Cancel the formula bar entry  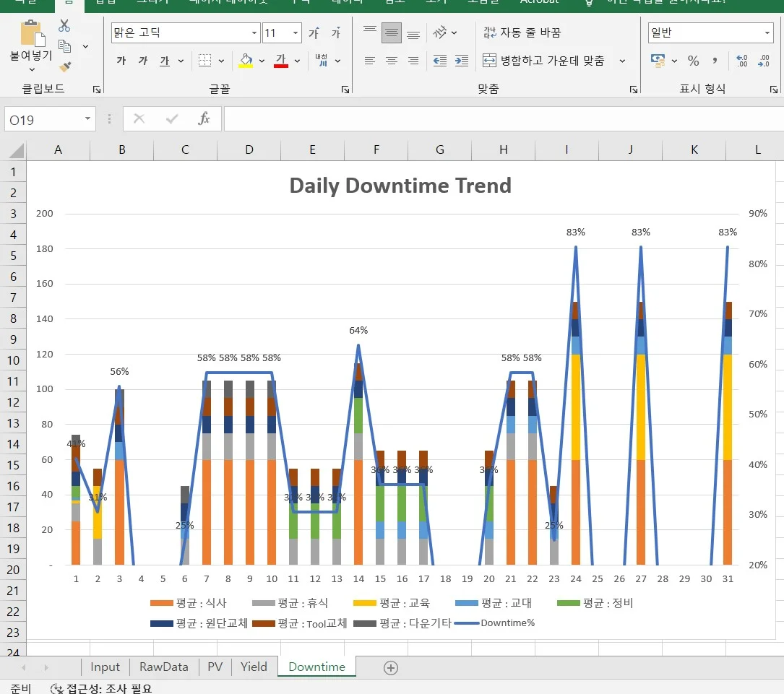(139, 119)
